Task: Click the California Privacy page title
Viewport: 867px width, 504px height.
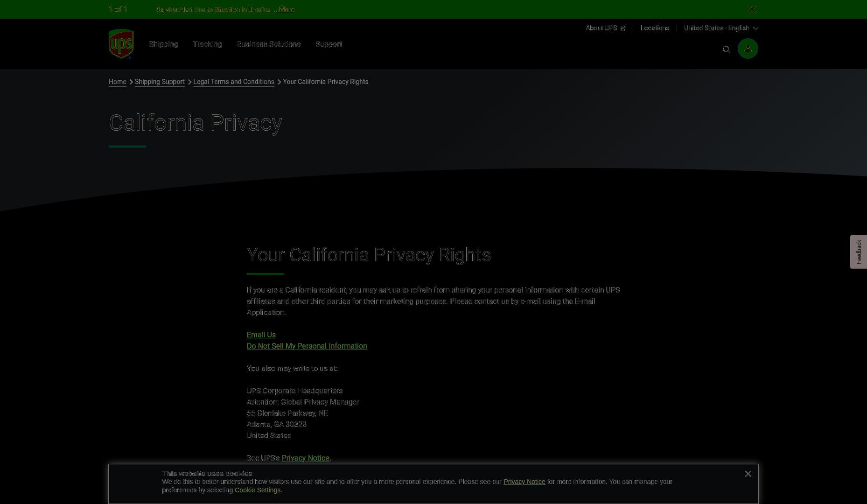Action: pos(196,123)
